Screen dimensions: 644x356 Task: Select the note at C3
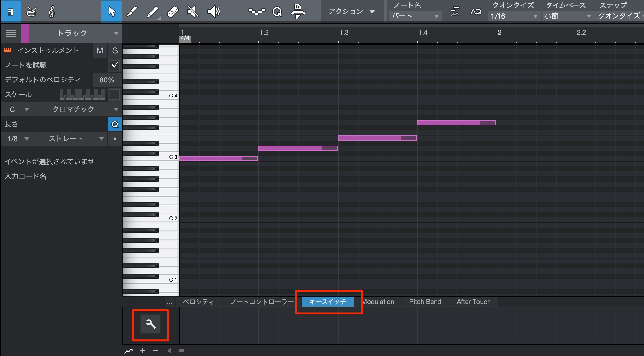click(219, 159)
